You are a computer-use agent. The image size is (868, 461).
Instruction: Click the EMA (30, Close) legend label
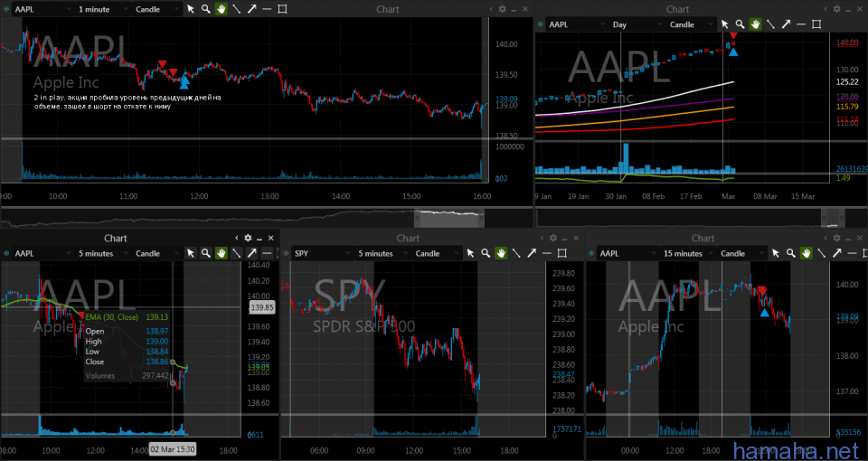[114, 317]
